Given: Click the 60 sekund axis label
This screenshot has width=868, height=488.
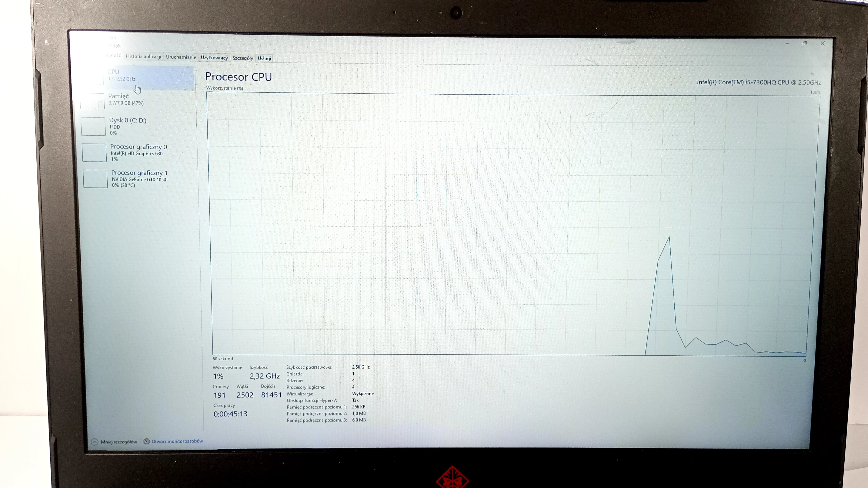Looking at the screenshot, I should 222,359.
